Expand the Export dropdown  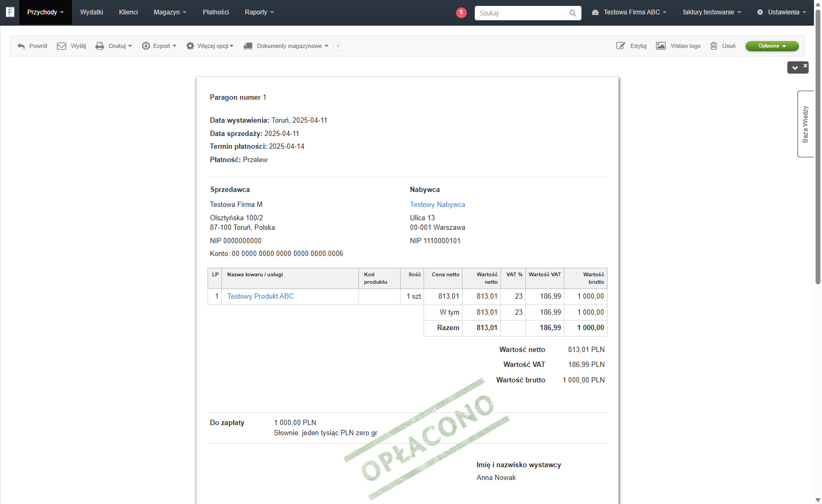159,46
